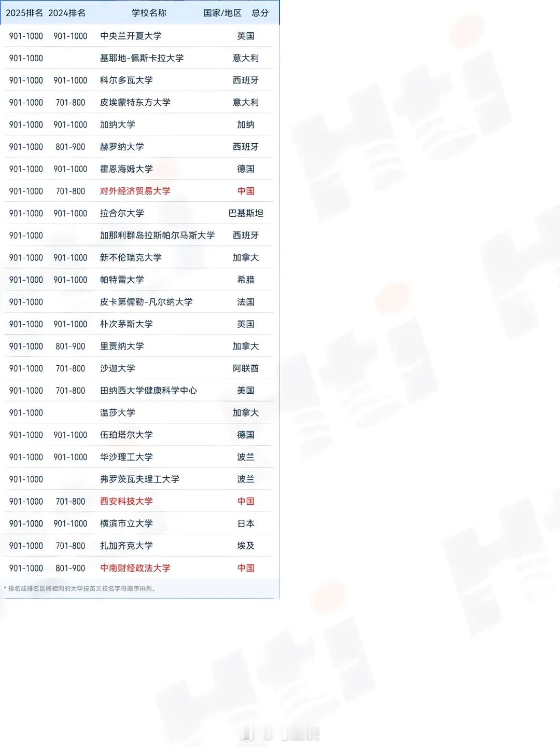This screenshot has height=747, width=560.
Task: Select the school name 赫罗纳大学
Action: click(x=122, y=147)
